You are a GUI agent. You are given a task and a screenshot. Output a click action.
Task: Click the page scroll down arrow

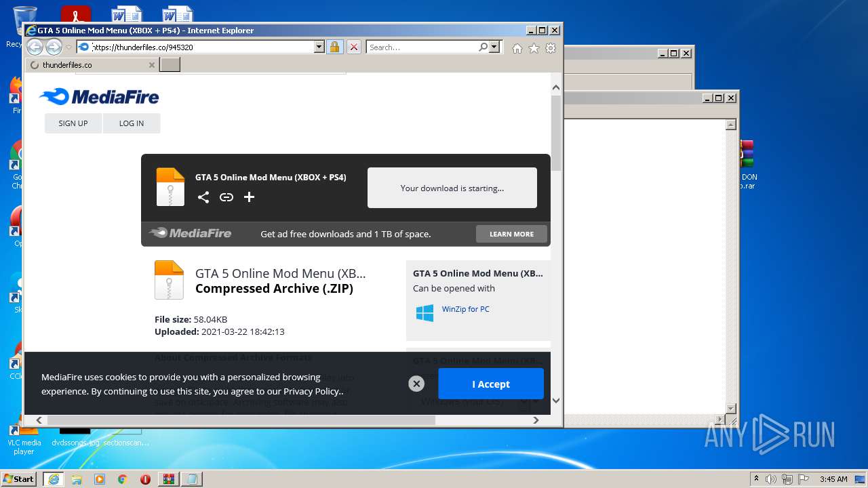[x=556, y=401]
